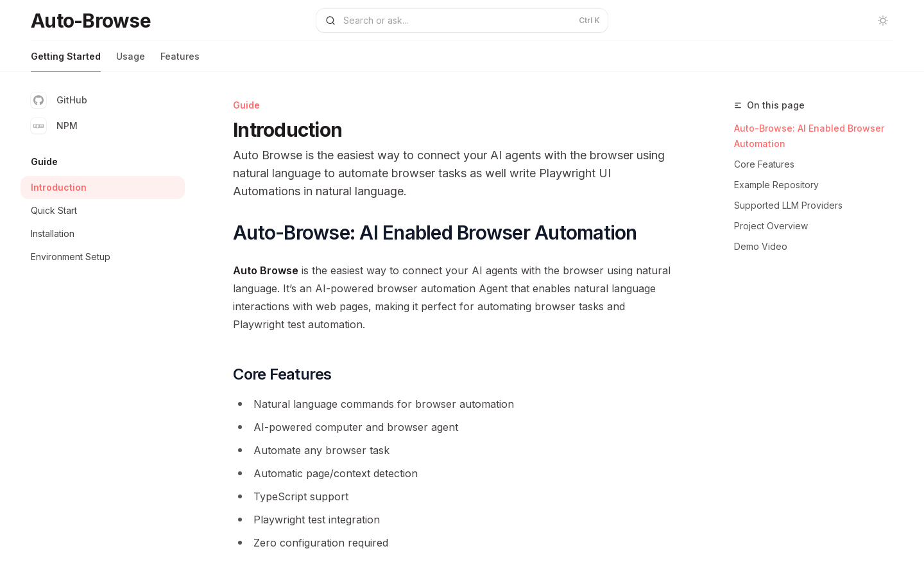Image resolution: width=924 pixels, height=578 pixels.
Task: Click 'Playwright test integration' bullet
Action: (x=316, y=520)
